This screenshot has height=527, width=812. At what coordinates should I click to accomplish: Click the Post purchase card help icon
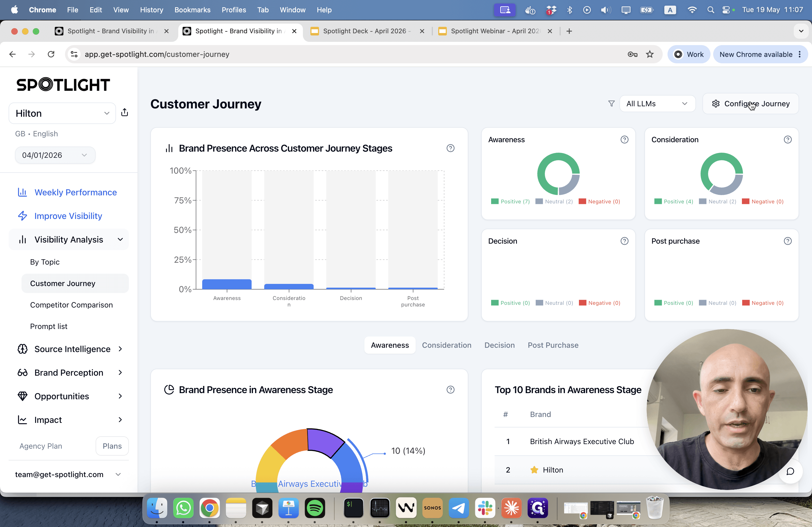point(788,241)
